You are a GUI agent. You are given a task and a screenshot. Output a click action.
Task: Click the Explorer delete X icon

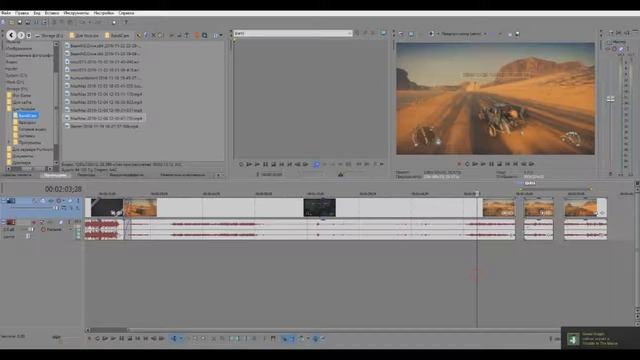tap(153, 36)
